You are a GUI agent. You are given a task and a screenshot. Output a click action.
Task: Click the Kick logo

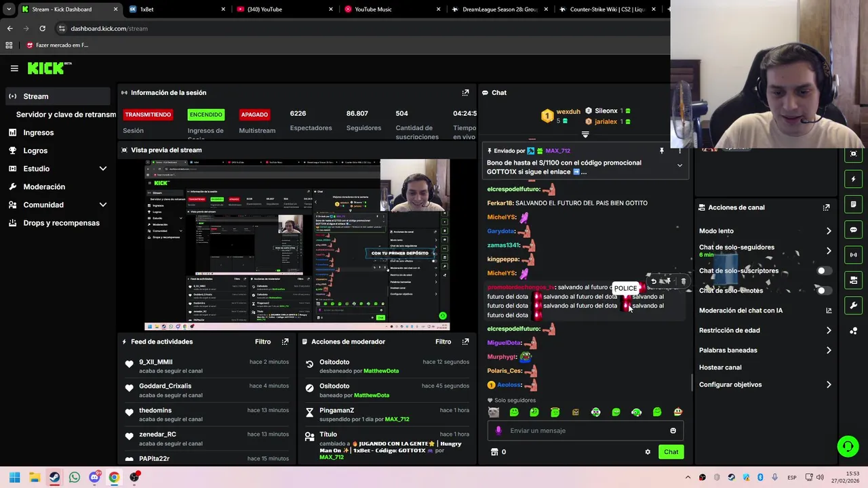(x=50, y=68)
